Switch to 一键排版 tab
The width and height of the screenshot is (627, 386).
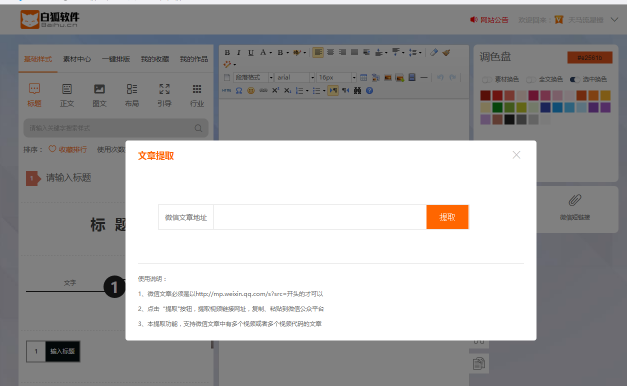[116, 59]
